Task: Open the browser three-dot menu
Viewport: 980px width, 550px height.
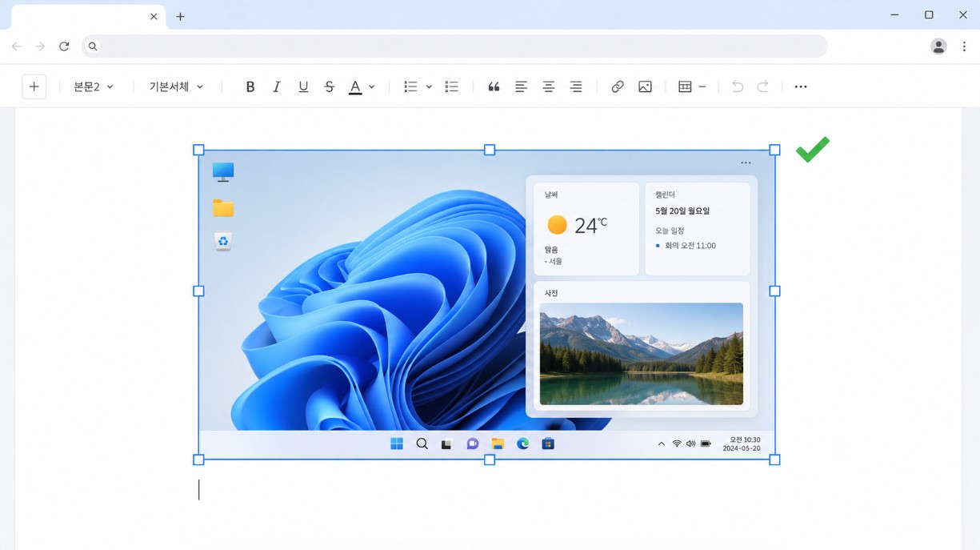Action: (x=964, y=46)
